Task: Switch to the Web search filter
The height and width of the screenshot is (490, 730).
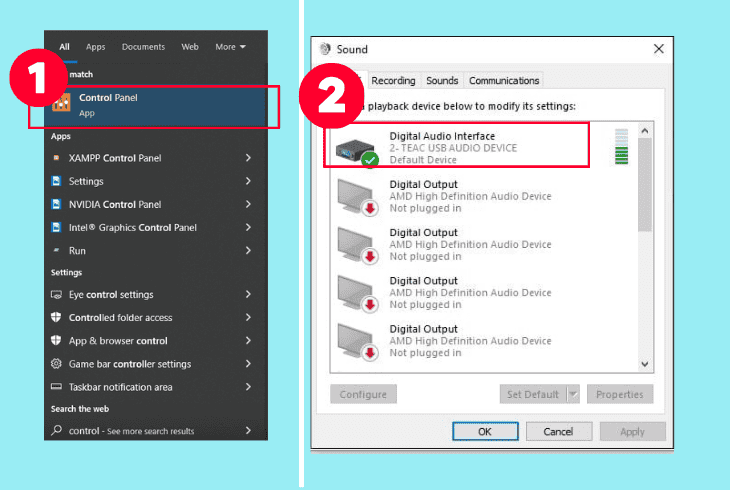Action: (190, 47)
